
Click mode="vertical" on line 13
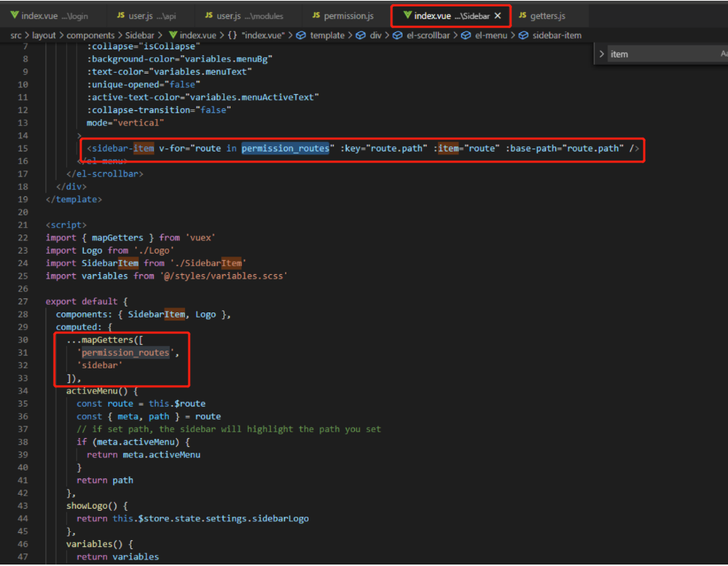(x=126, y=123)
